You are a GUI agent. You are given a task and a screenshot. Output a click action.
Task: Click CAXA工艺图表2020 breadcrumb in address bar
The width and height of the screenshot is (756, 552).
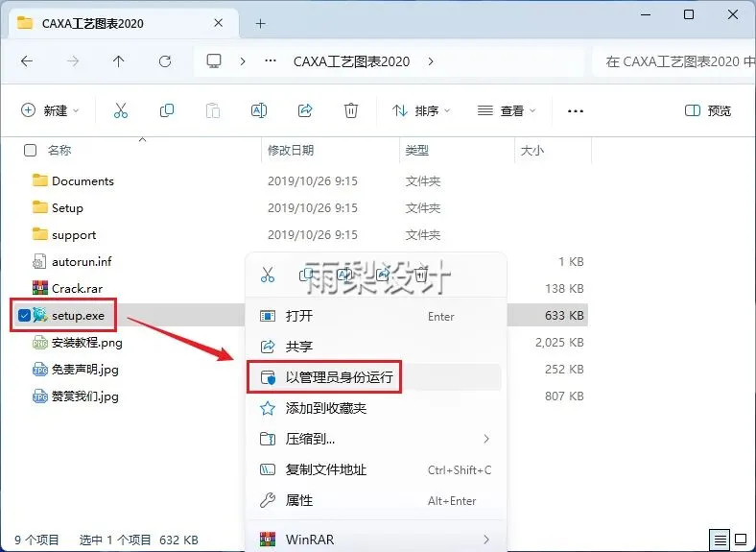[x=351, y=61]
